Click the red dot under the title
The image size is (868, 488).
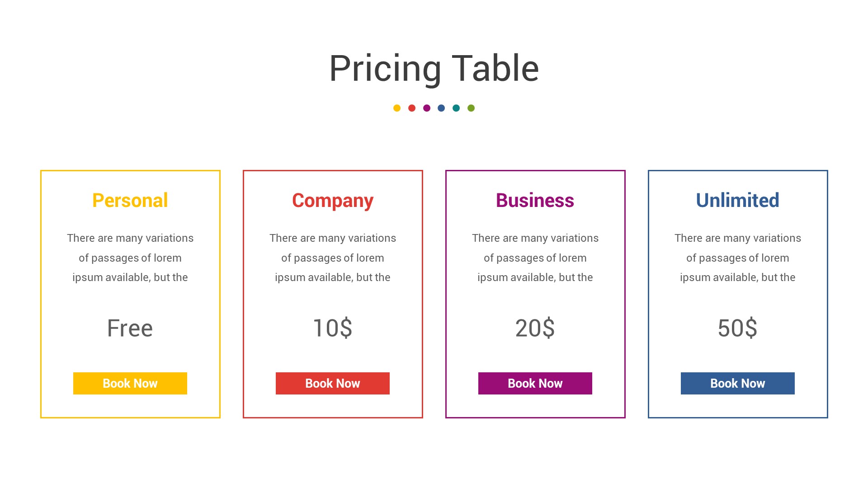pyautogui.click(x=412, y=108)
